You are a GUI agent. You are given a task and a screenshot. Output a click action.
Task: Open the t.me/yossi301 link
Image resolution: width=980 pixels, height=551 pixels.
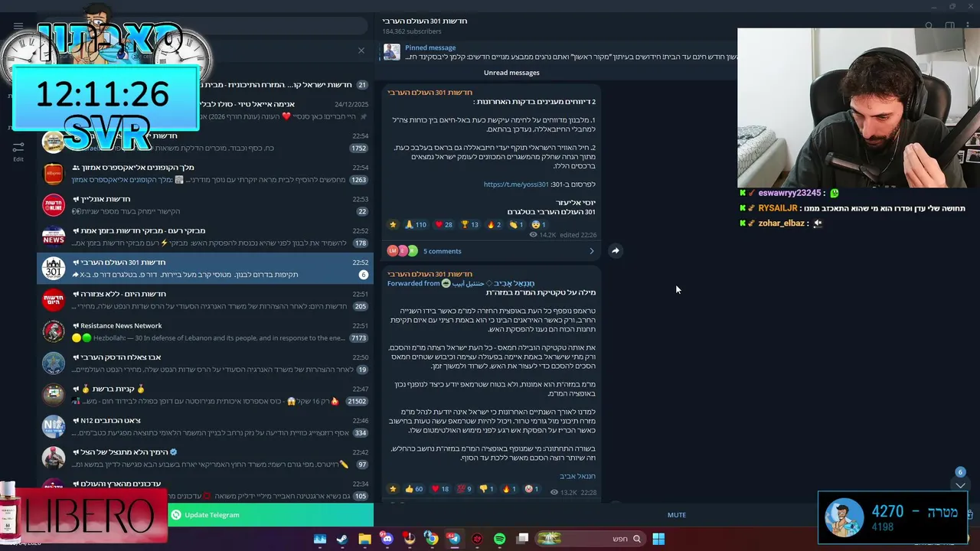(516, 184)
